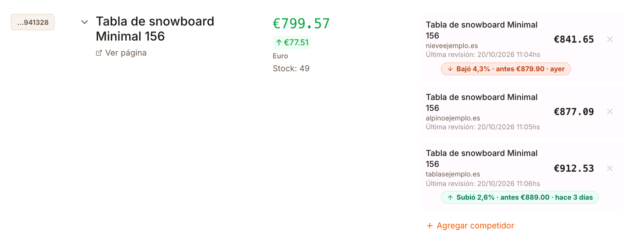644x245 pixels.
Task: Click the Bajó 4,3% price drop badge
Action: pos(506,69)
